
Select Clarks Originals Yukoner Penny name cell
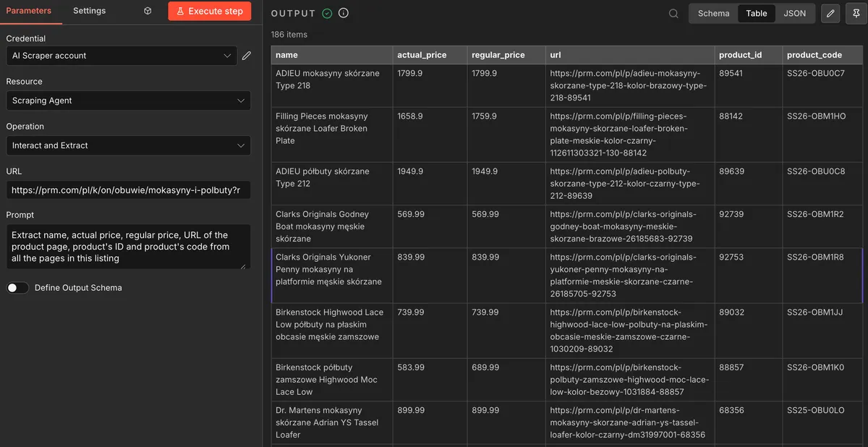click(x=332, y=276)
